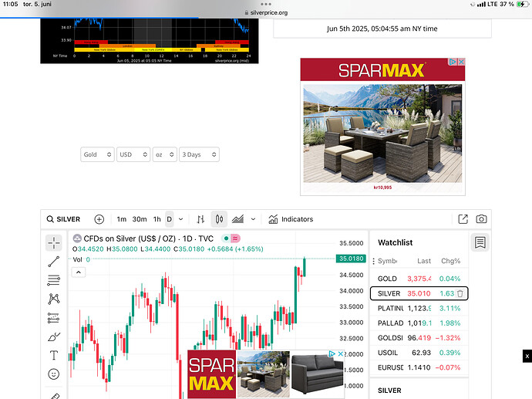The image size is (532, 399).
Task: Click AdChoices icon on the bottom SPARMAX ad
Action: point(332,353)
